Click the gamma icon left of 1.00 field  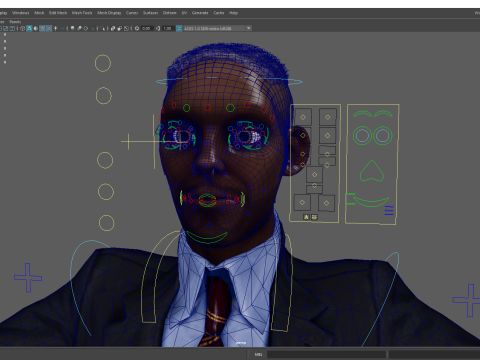[158, 28]
